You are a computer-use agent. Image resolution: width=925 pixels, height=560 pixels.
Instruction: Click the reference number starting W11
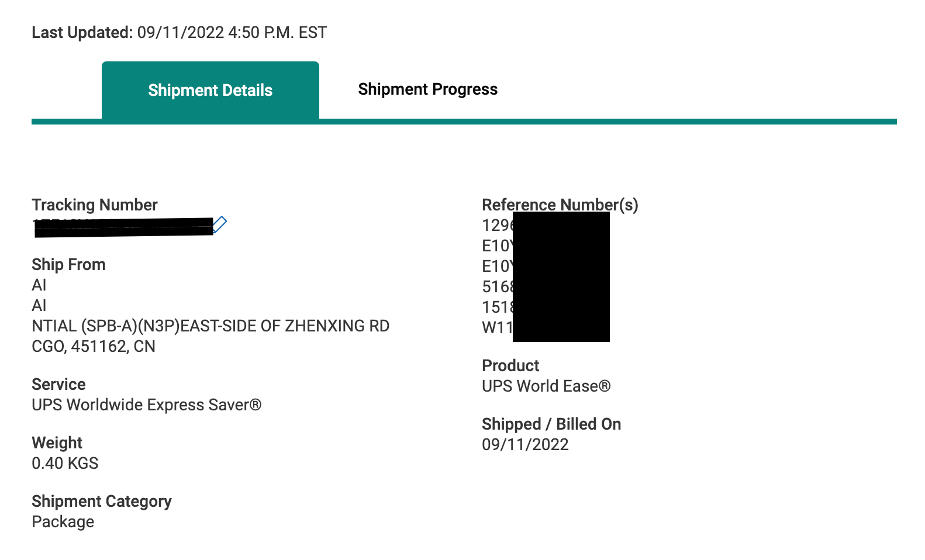497,328
